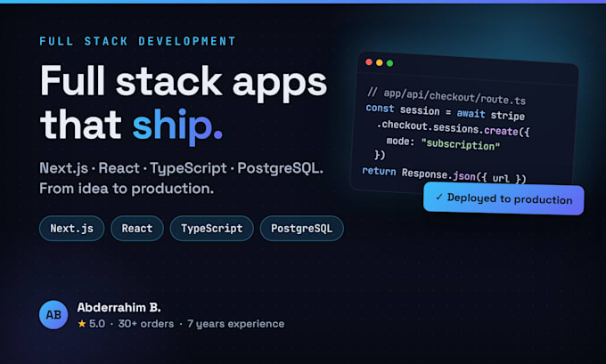Click the name Abderrahim B.
The height and width of the screenshot is (364, 606).
coord(119,307)
